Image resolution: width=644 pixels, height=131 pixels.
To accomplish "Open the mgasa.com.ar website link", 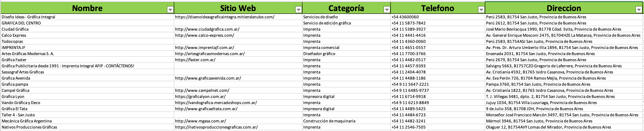I will pyautogui.click(x=200, y=121).
